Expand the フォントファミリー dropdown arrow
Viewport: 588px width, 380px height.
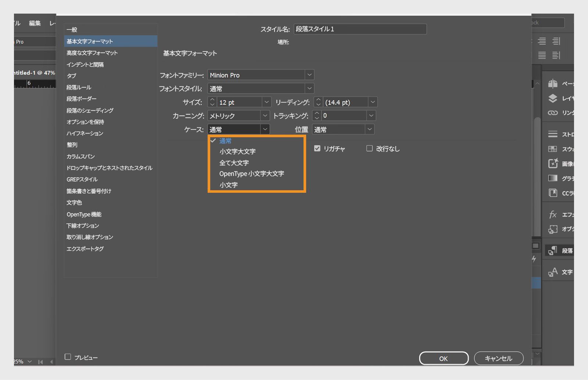coord(309,75)
